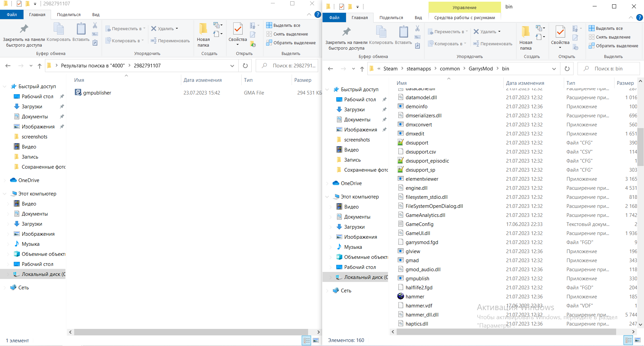Go up one level in 2982791107 window
The image size is (644, 346).
40,66
